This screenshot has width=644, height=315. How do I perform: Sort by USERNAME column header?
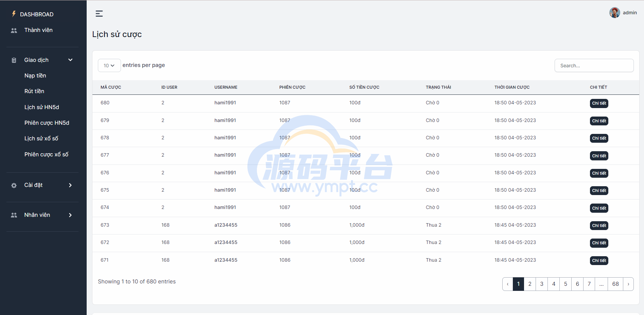point(226,87)
